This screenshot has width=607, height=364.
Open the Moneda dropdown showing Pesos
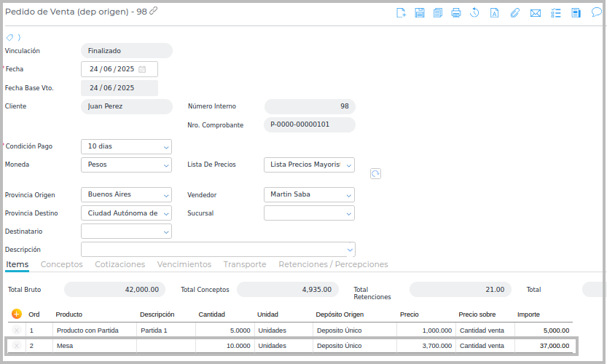click(165, 165)
